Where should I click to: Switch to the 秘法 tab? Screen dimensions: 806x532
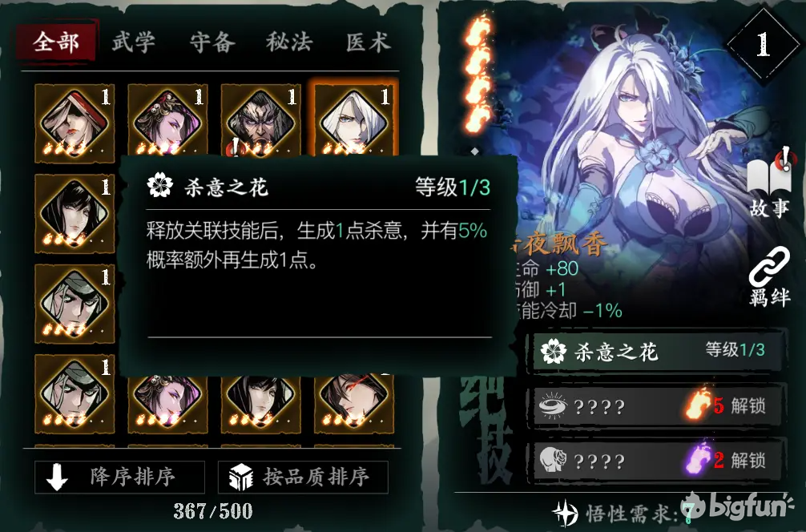[289, 41]
